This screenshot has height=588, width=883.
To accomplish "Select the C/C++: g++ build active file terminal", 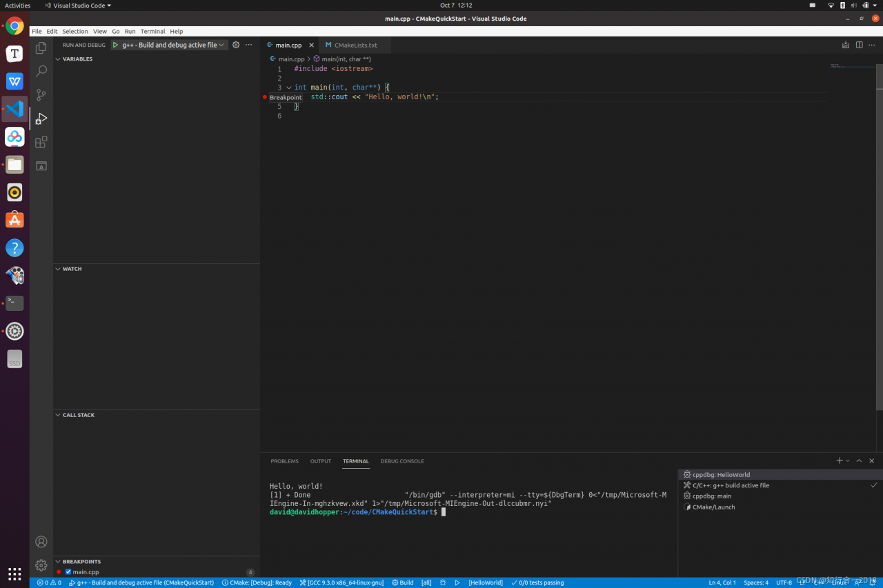I will [780, 485].
